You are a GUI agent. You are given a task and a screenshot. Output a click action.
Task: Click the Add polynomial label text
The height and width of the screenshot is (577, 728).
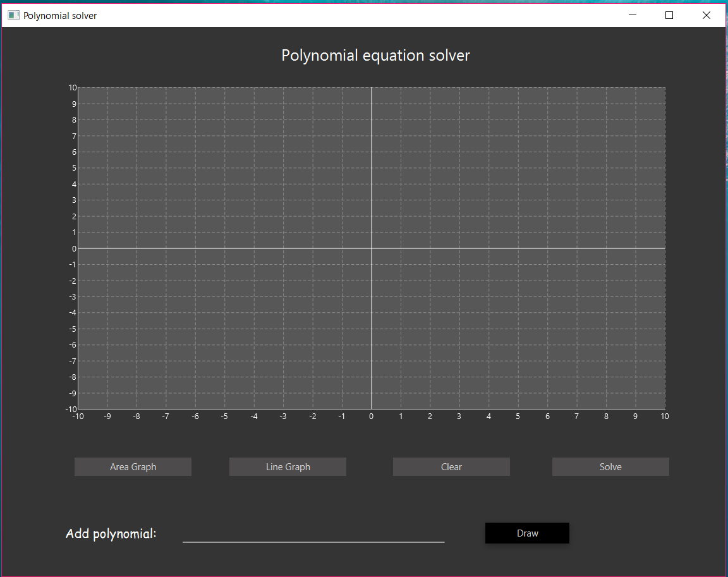pos(111,533)
